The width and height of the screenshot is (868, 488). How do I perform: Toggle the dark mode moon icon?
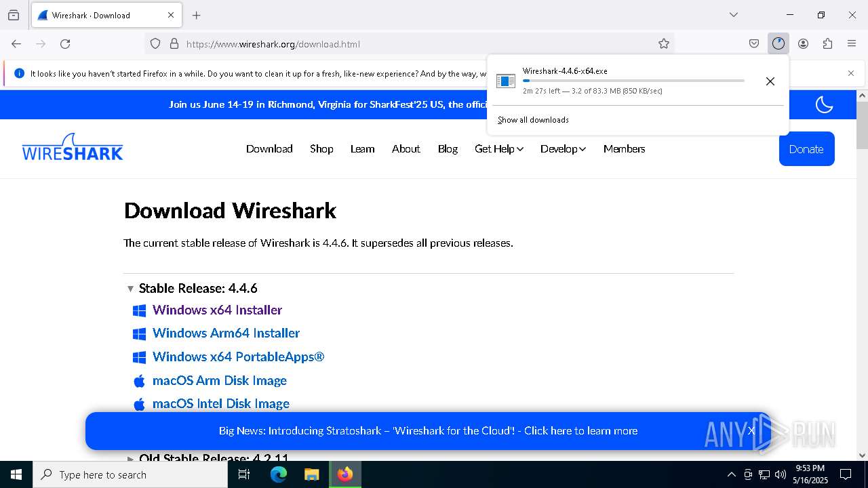824,104
